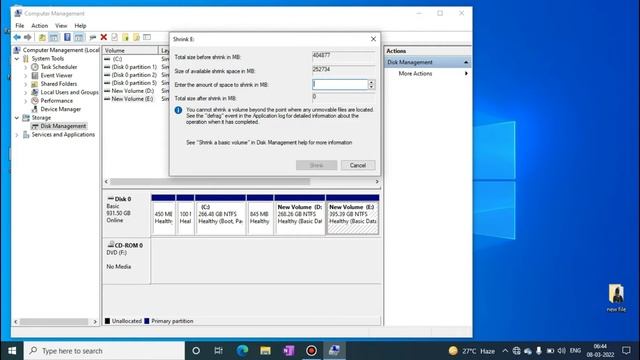Click the new file desktop icon

point(616,298)
